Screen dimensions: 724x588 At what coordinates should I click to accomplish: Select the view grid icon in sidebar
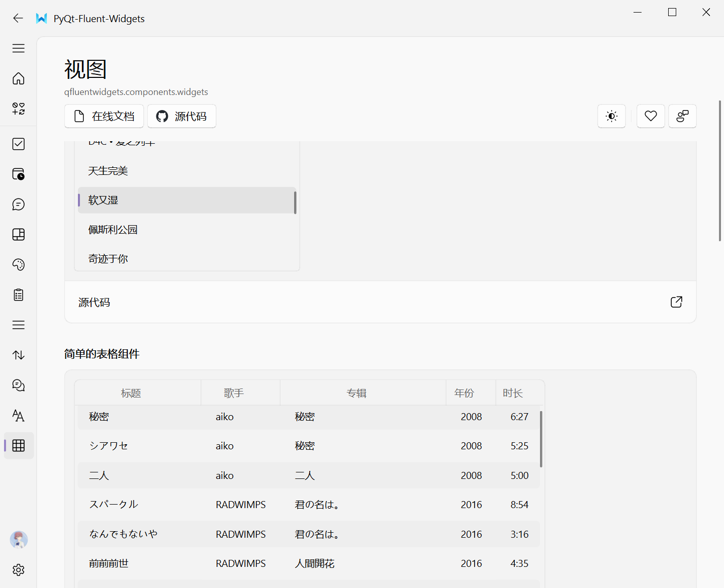click(x=19, y=446)
